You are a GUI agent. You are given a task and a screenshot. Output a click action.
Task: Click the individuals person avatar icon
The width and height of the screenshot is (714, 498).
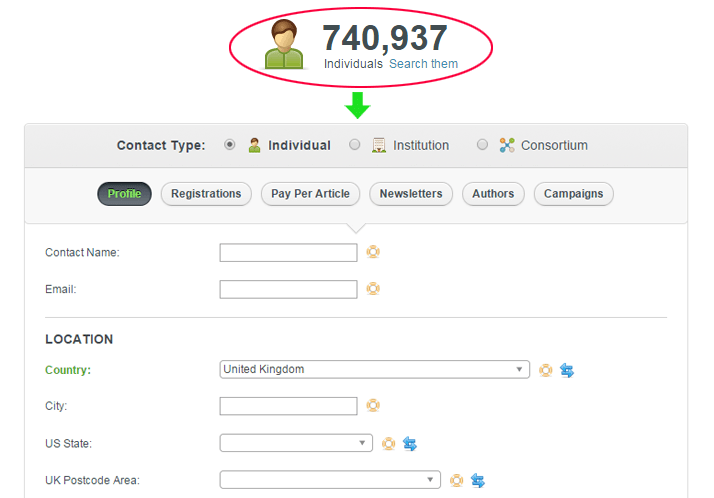284,45
